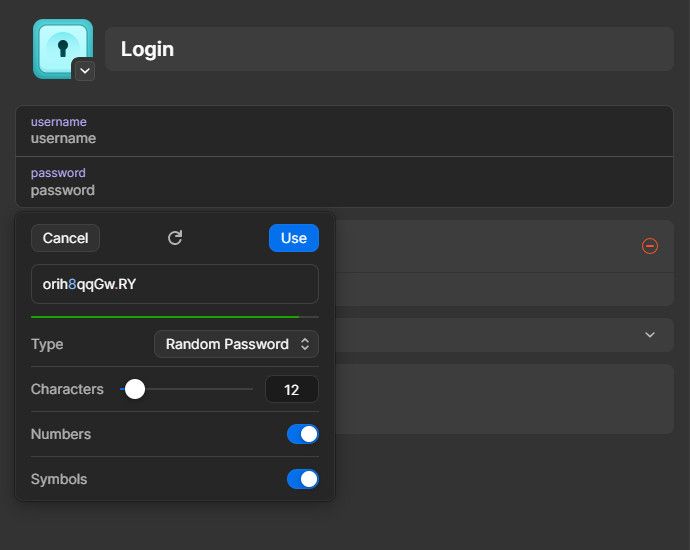Click the large empty notes box on the right
This screenshot has height=550, width=690.
click(x=504, y=398)
